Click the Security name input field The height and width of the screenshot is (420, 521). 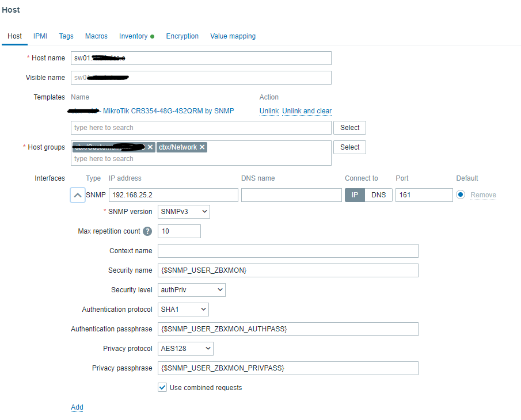[288, 270]
